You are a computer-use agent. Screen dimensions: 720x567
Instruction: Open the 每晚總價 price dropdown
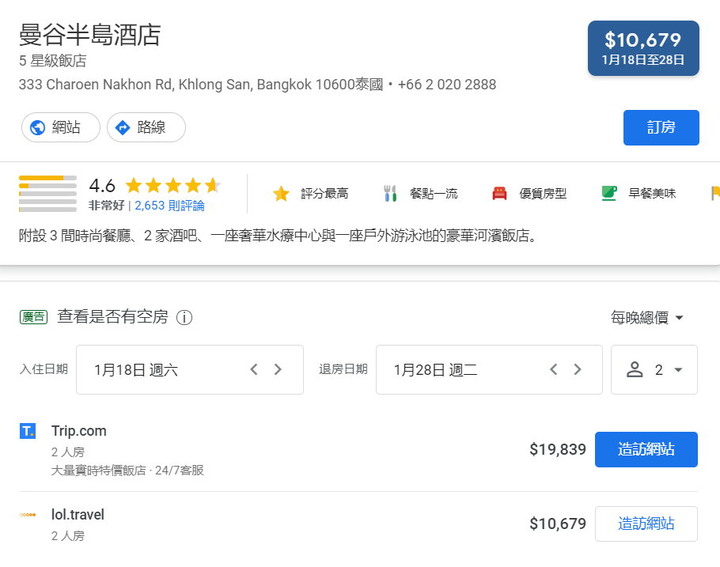tap(647, 317)
